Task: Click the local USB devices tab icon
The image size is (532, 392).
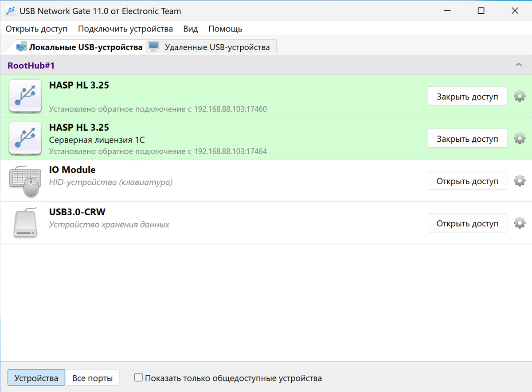Action: tap(21, 47)
